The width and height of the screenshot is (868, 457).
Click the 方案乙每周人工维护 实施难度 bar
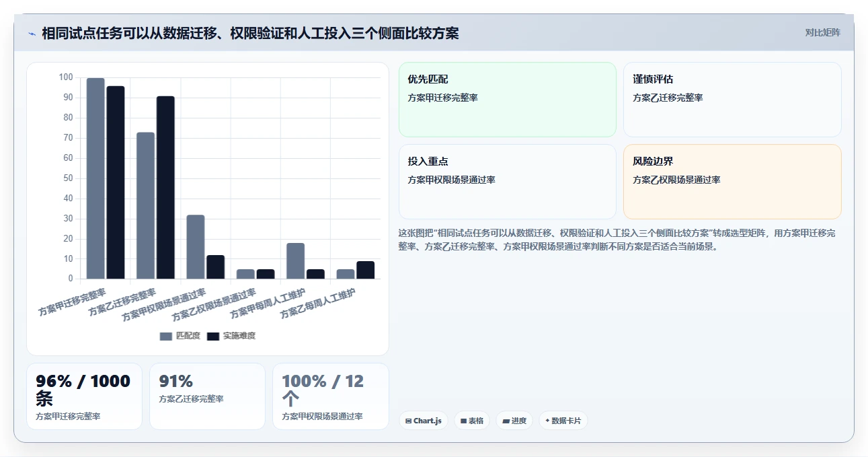[366, 270]
